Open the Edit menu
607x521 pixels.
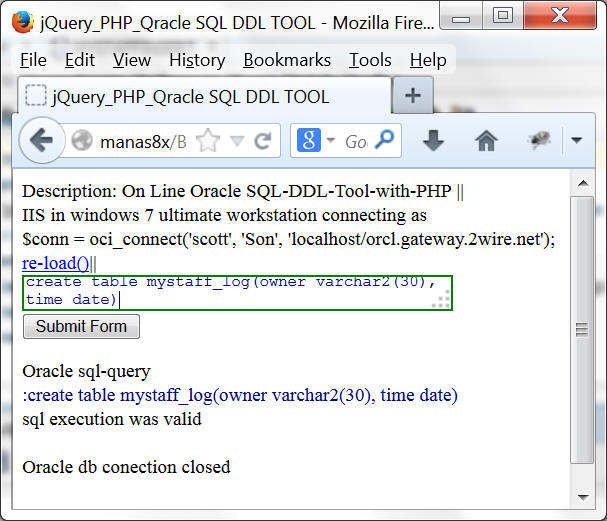pos(80,60)
